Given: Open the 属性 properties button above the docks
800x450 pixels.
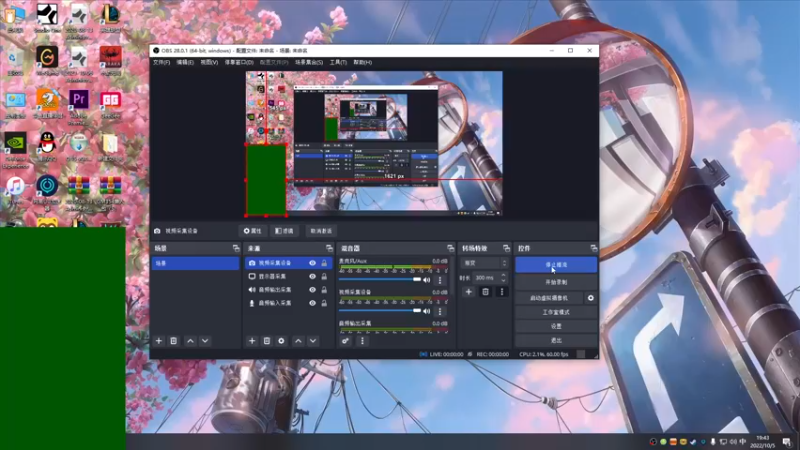Looking at the screenshot, I should point(253,231).
